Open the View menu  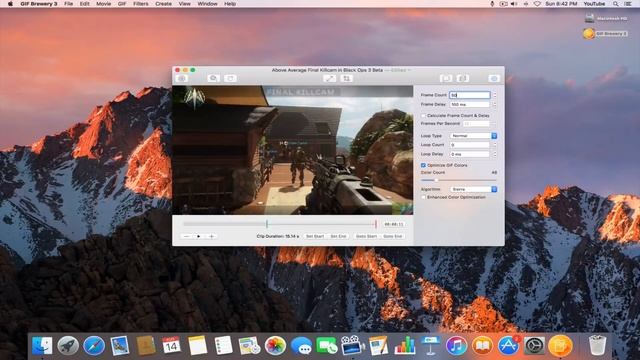tap(184, 4)
